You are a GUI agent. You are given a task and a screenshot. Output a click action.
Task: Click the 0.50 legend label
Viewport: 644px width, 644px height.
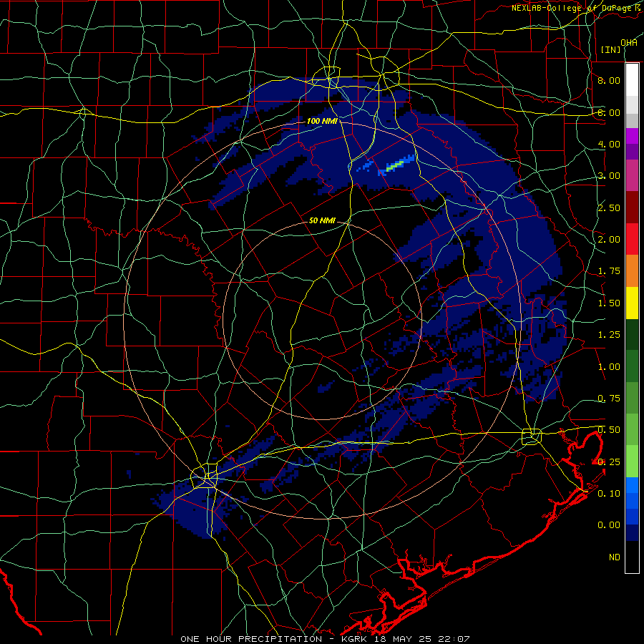pos(609,430)
